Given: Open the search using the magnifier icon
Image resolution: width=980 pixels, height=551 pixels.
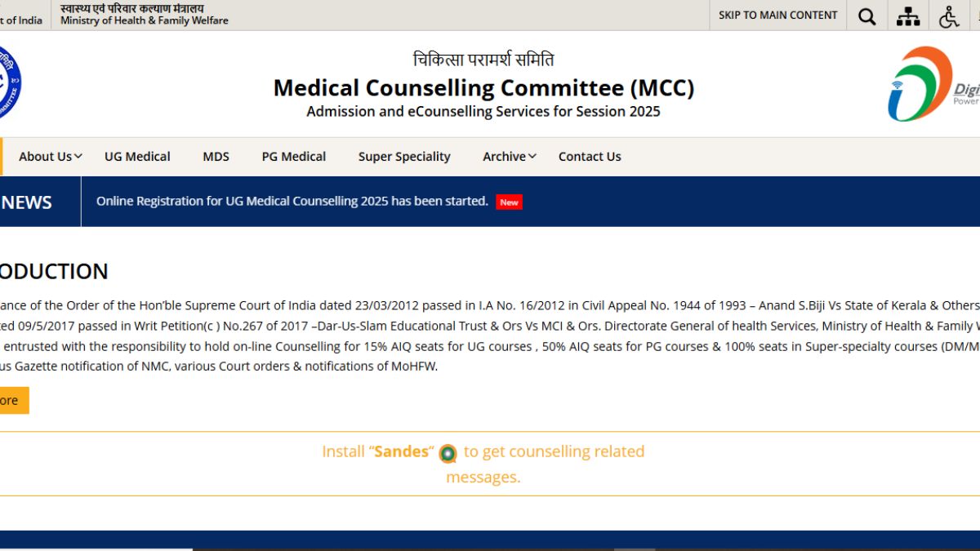Looking at the screenshot, I should coord(866,16).
